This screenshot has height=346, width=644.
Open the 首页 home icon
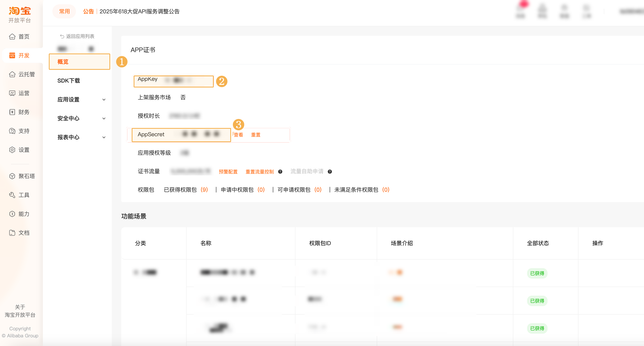[12, 37]
